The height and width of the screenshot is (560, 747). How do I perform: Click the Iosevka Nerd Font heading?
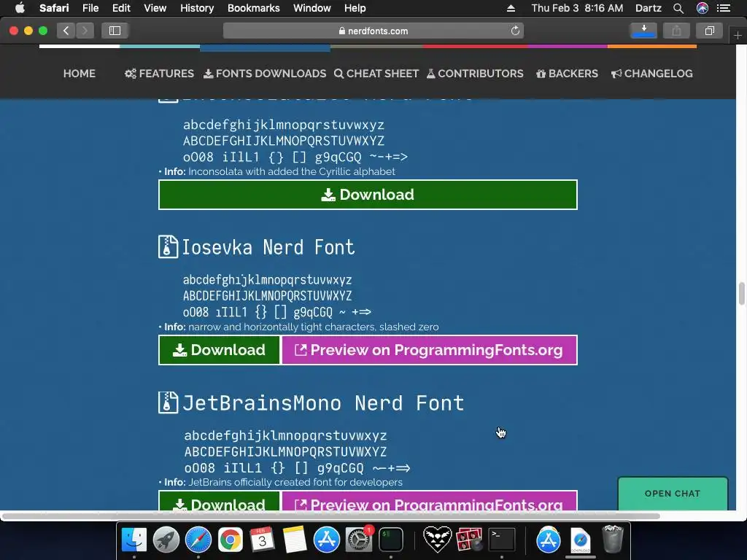pyautogui.click(x=268, y=247)
